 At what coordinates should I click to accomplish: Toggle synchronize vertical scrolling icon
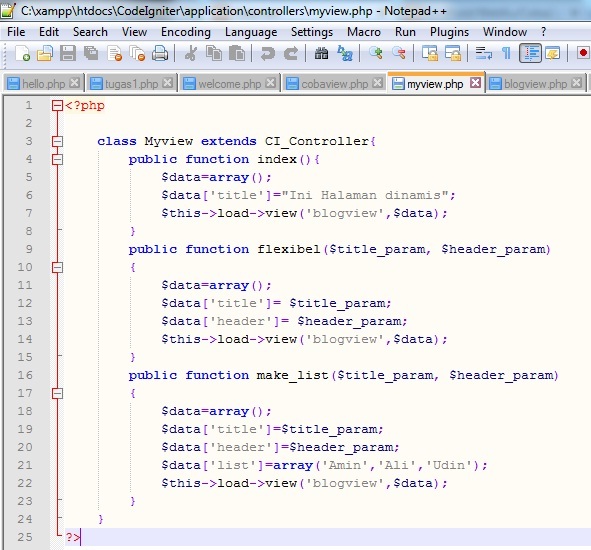coord(430,53)
